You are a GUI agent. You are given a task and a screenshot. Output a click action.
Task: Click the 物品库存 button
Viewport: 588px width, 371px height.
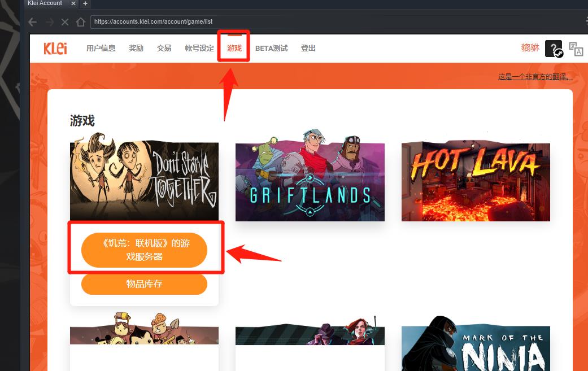[144, 284]
